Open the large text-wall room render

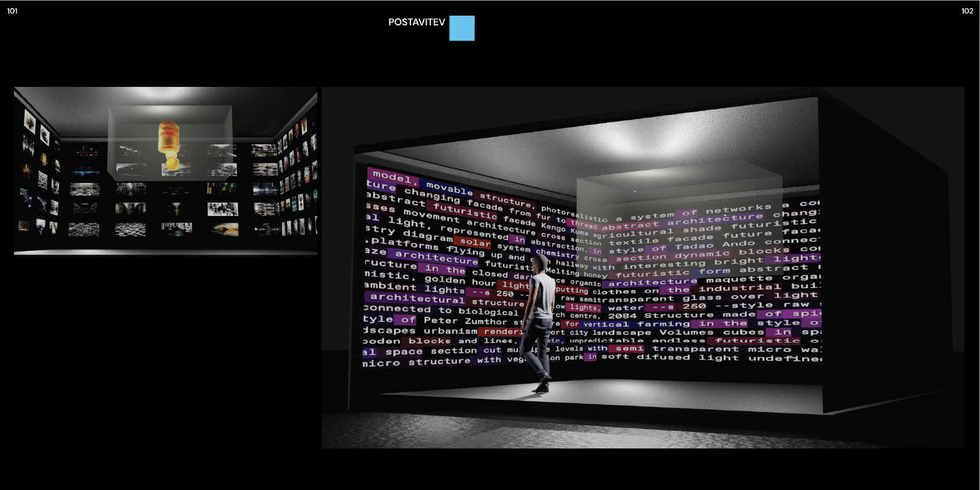pyautogui.click(x=643, y=267)
